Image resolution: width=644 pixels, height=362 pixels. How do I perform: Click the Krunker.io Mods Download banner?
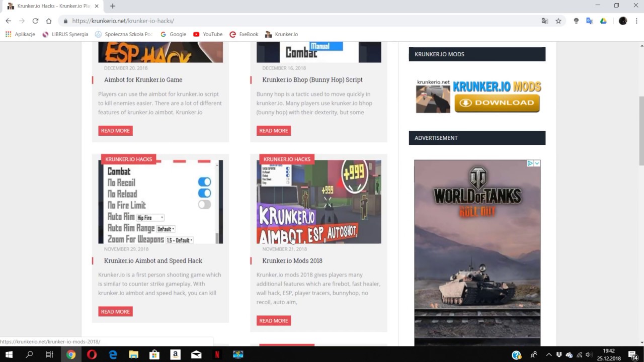tap(478, 96)
